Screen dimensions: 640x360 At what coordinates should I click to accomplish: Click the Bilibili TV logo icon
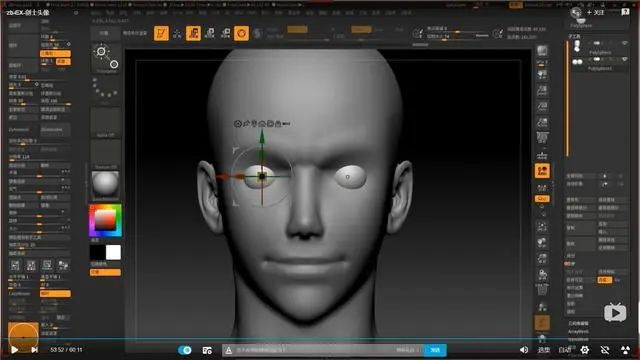(x=615, y=313)
